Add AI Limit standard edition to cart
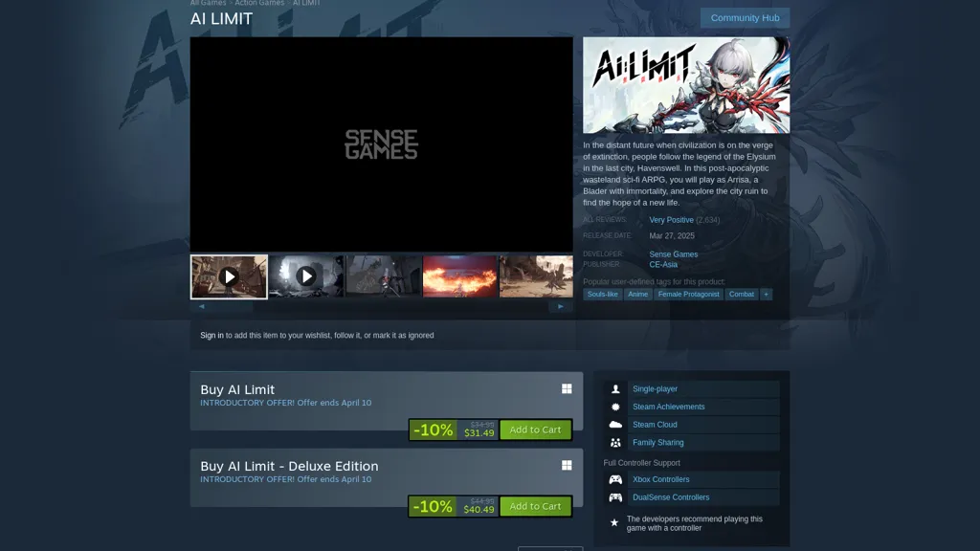Viewport: 980px width, 551px height. click(x=535, y=430)
